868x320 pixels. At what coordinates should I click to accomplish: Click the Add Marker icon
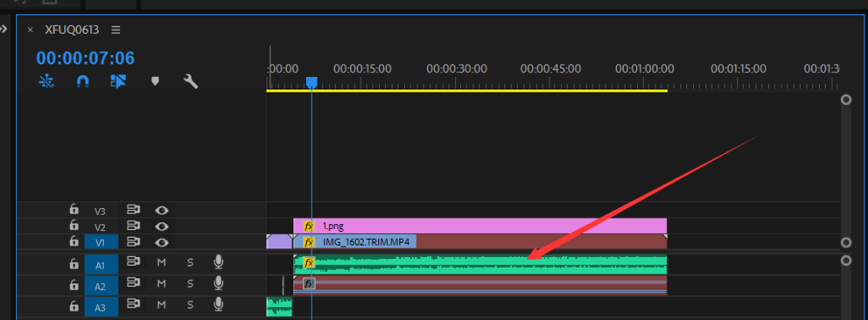point(156,81)
